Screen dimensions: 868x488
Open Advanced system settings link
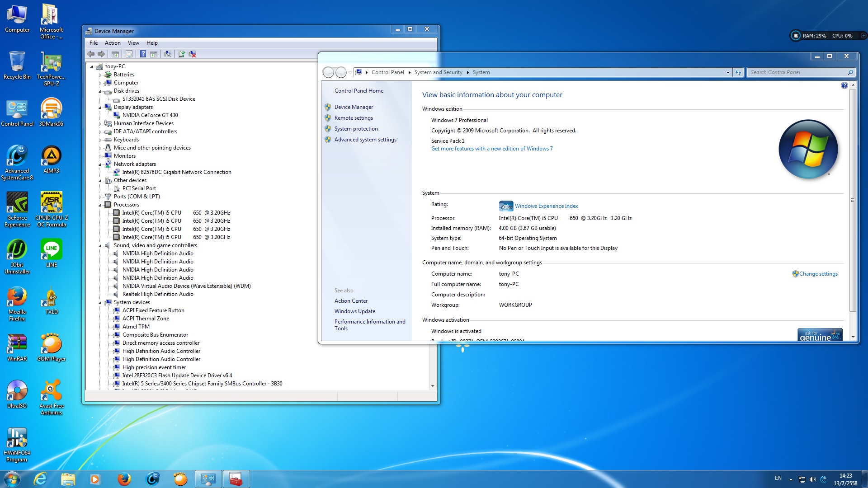(x=365, y=140)
